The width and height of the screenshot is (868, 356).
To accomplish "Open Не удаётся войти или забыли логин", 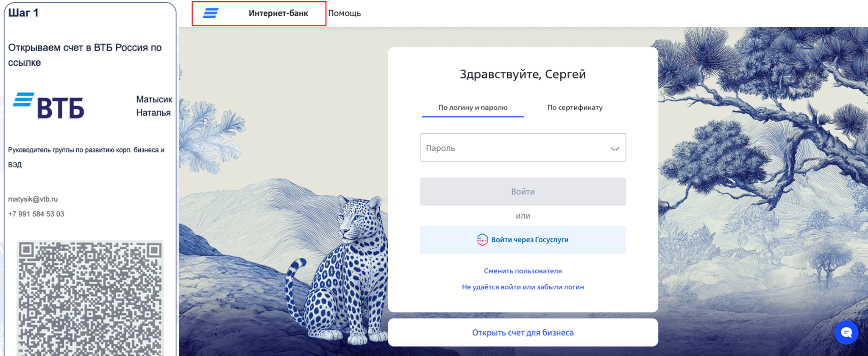I will point(523,287).
